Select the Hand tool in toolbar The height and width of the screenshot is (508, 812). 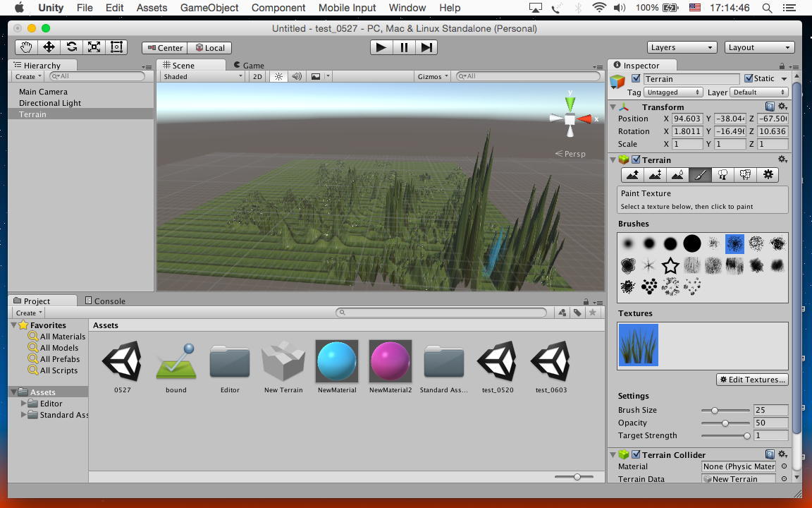26,47
